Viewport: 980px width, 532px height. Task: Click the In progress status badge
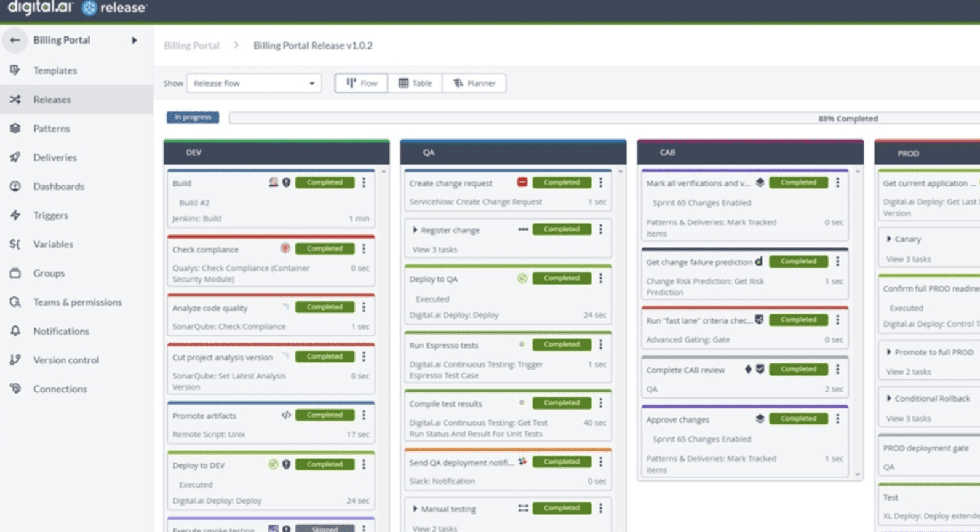[193, 117]
